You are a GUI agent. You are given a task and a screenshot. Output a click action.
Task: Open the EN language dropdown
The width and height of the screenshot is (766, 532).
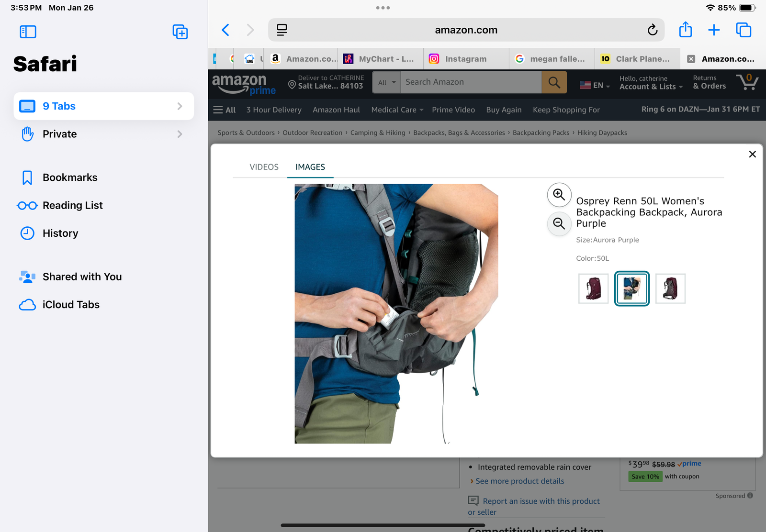click(595, 85)
